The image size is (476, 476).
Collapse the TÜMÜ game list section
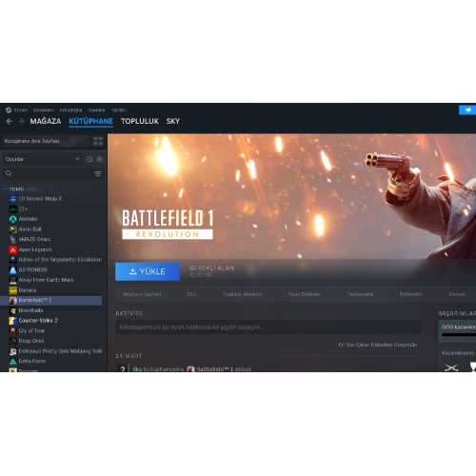[x=5, y=188]
